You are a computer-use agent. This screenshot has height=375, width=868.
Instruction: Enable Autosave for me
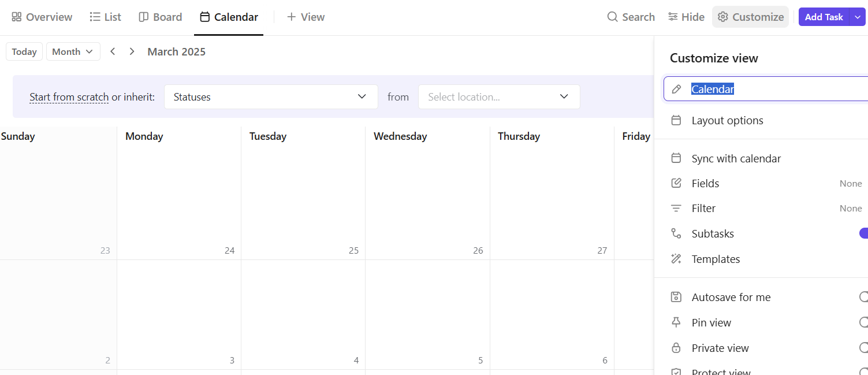pos(865,296)
